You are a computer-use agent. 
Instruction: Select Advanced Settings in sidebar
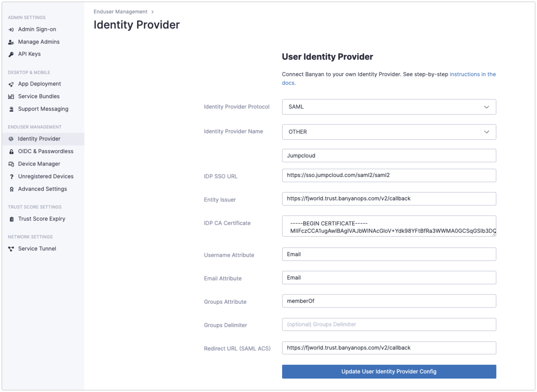[42, 189]
